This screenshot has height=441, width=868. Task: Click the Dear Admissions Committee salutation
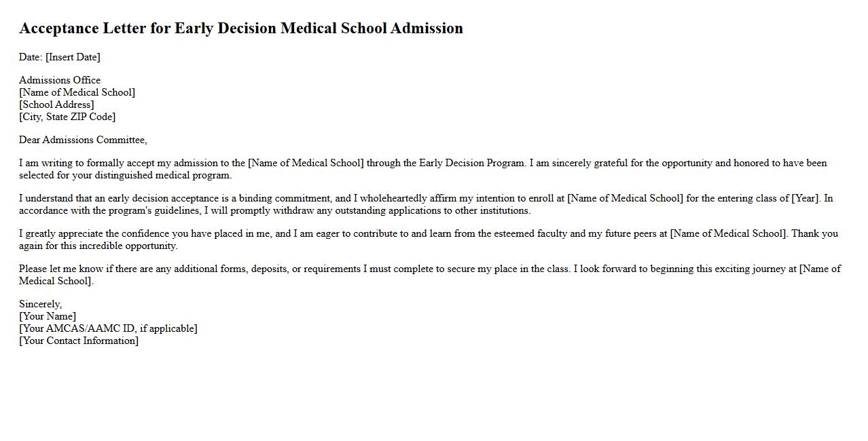[83, 140]
